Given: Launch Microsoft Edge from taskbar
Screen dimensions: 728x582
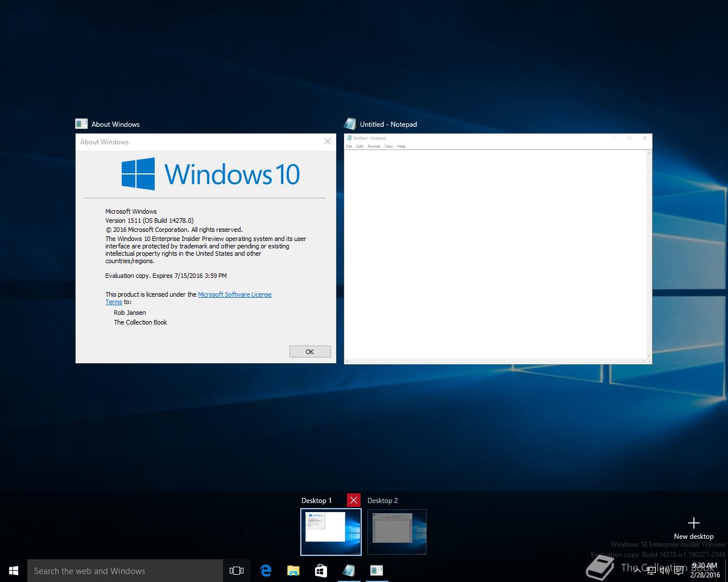Looking at the screenshot, I should [266, 571].
